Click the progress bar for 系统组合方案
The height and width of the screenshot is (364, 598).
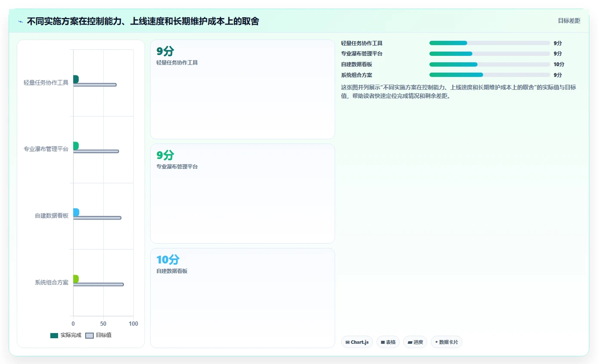coord(490,75)
